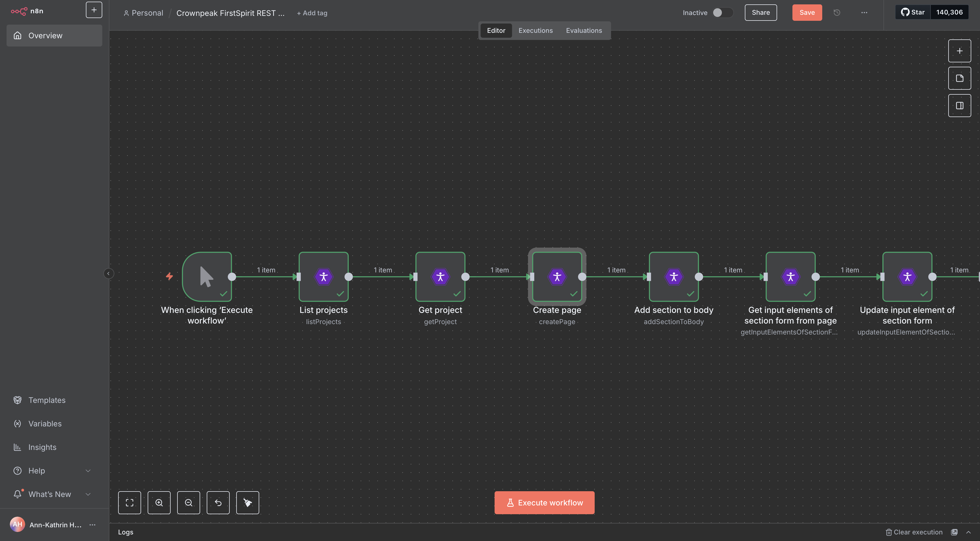Select Update input element of section form node
This screenshot has width=980, height=541.
coord(907,277)
